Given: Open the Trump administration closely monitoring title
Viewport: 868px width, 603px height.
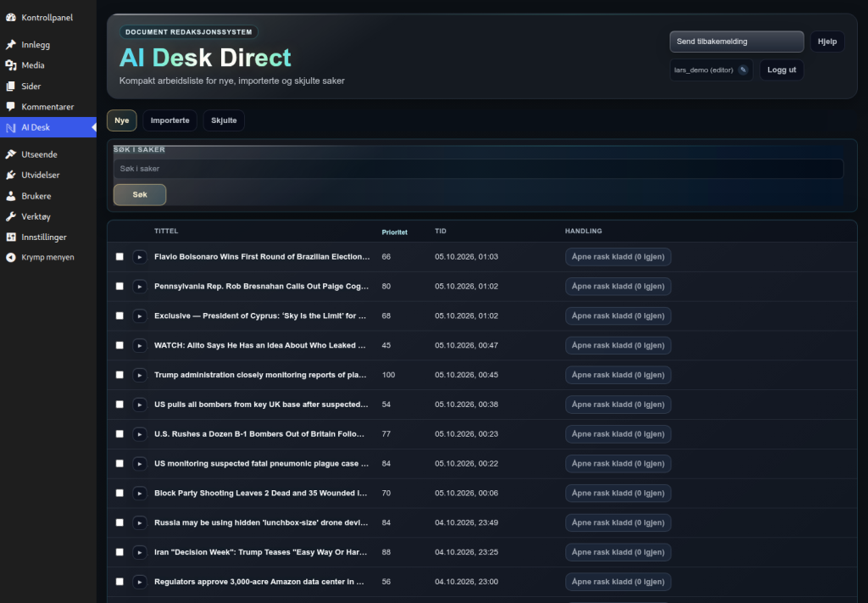Looking at the screenshot, I should pos(260,375).
